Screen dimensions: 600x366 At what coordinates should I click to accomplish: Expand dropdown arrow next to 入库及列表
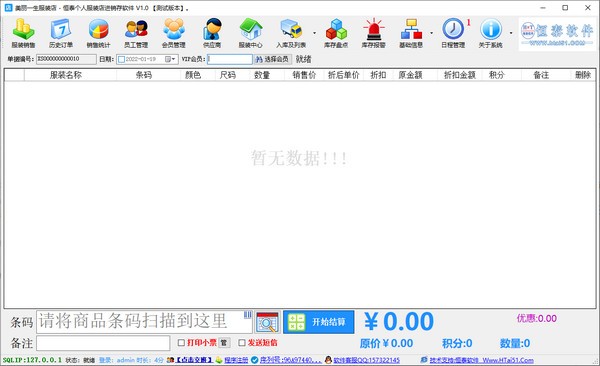click(x=315, y=33)
